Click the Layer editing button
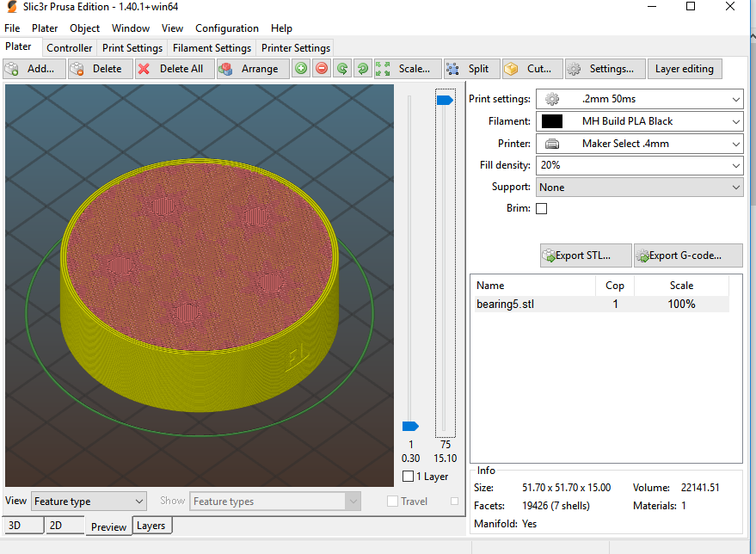This screenshot has height=554, width=756. click(684, 69)
